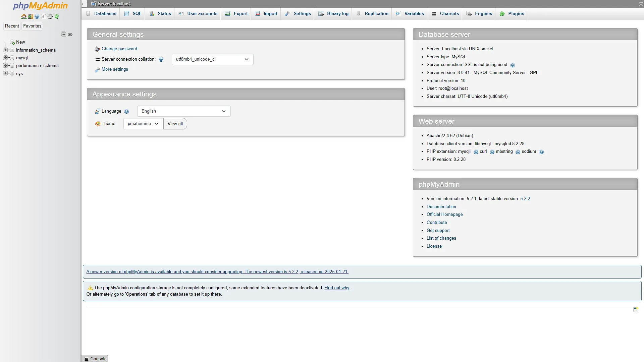The image size is (644, 362).
Task: Click the help icon beside Language label
Action: pyautogui.click(x=126, y=112)
